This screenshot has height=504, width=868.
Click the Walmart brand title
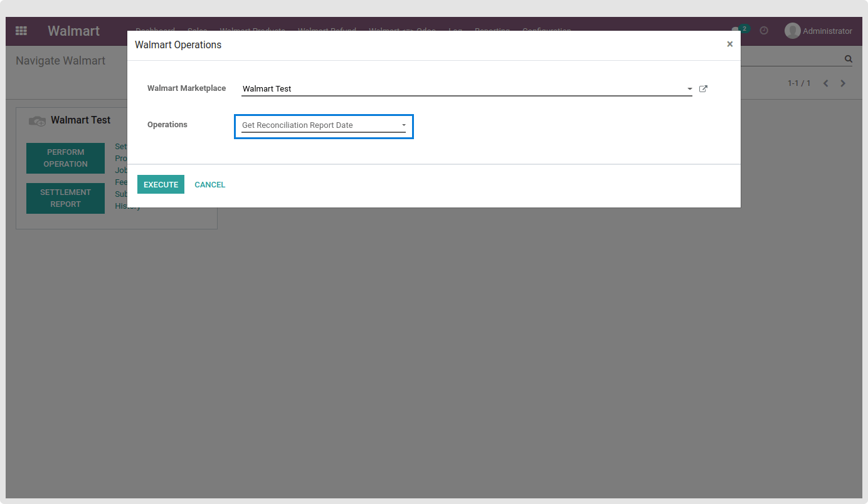[73, 31]
